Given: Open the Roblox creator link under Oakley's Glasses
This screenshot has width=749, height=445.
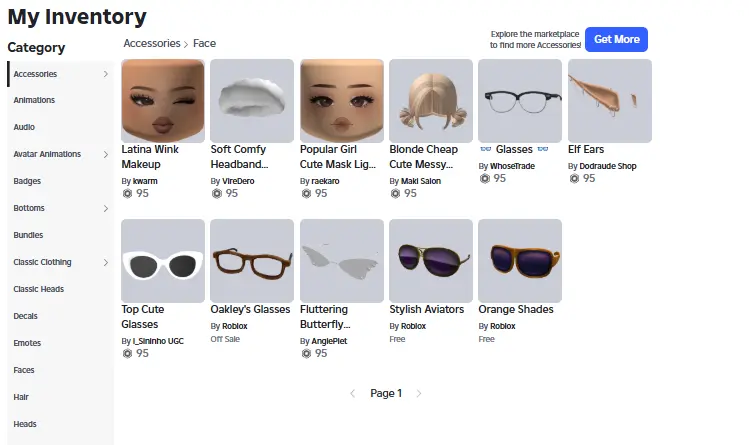Looking at the screenshot, I should pyautogui.click(x=235, y=327).
